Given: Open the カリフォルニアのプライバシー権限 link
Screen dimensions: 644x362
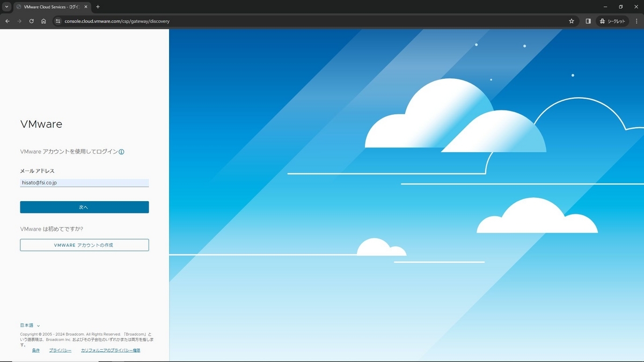Looking at the screenshot, I should [x=111, y=350].
